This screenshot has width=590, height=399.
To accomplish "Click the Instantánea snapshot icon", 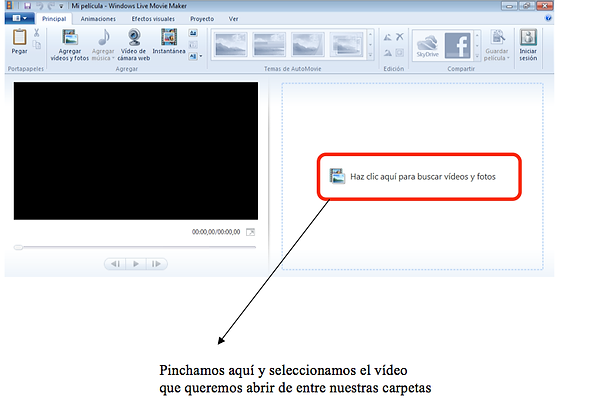I will [169, 37].
